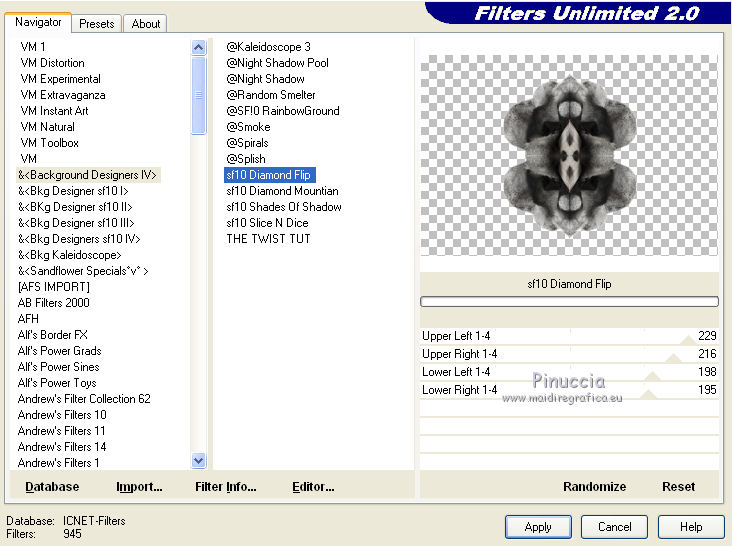Select the @Night Shadow filter
The image size is (732, 546).
pyautogui.click(x=265, y=79)
